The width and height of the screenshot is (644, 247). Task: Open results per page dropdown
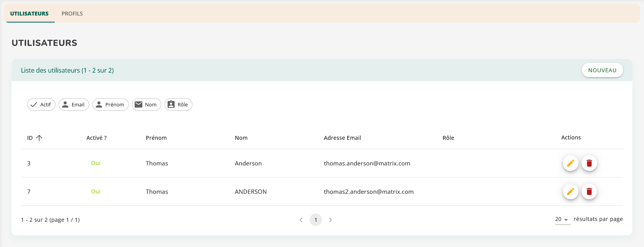coord(562,219)
